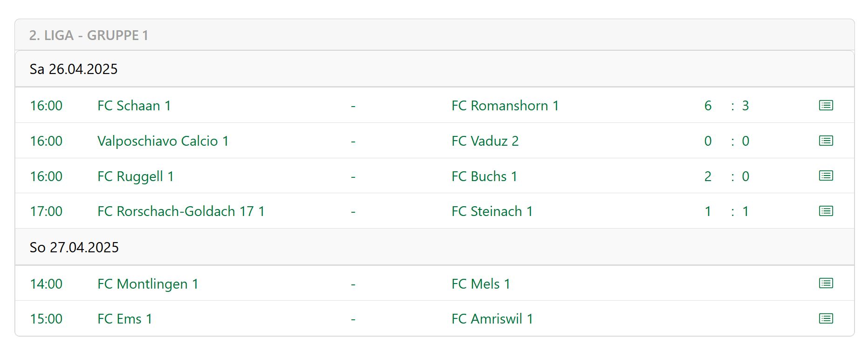Click details icon in FC Ruggell row
Viewport: 868px width, 351px height.
point(826,176)
